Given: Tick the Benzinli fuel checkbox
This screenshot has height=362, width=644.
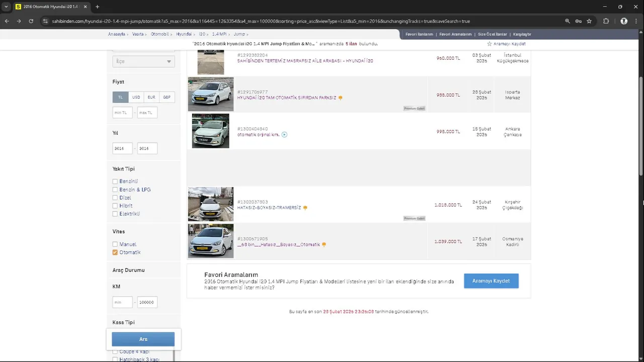Looking at the screenshot, I should (x=115, y=182).
